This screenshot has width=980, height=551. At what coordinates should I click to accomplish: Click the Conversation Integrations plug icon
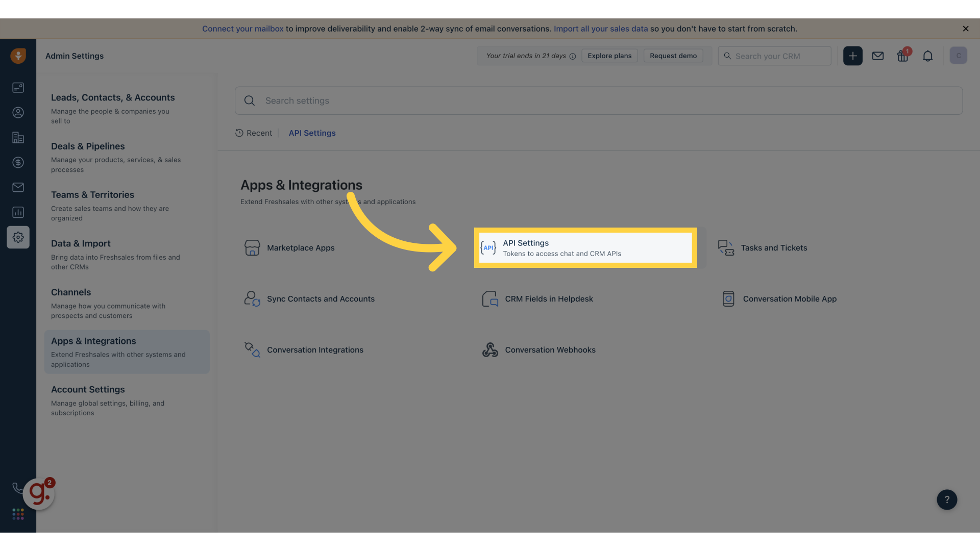pyautogui.click(x=252, y=349)
